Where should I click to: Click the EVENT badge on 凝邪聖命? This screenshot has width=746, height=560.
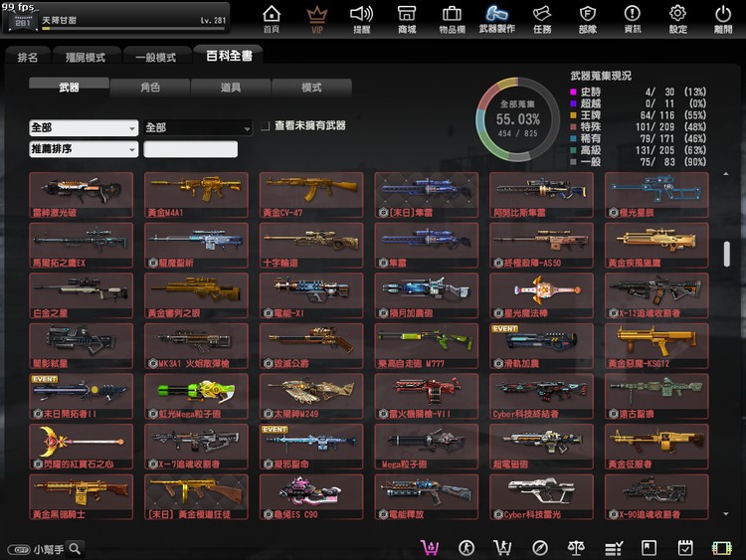click(x=275, y=429)
